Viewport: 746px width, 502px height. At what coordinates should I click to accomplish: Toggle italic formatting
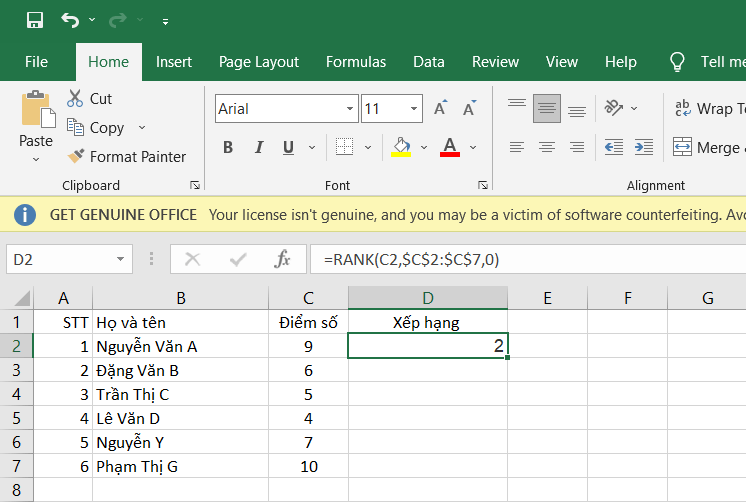coord(259,148)
